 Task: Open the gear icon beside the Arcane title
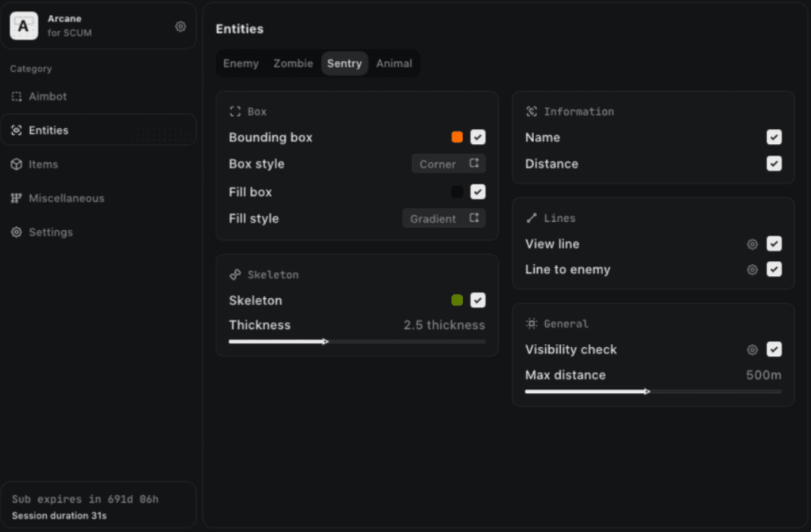coord(180,26)
